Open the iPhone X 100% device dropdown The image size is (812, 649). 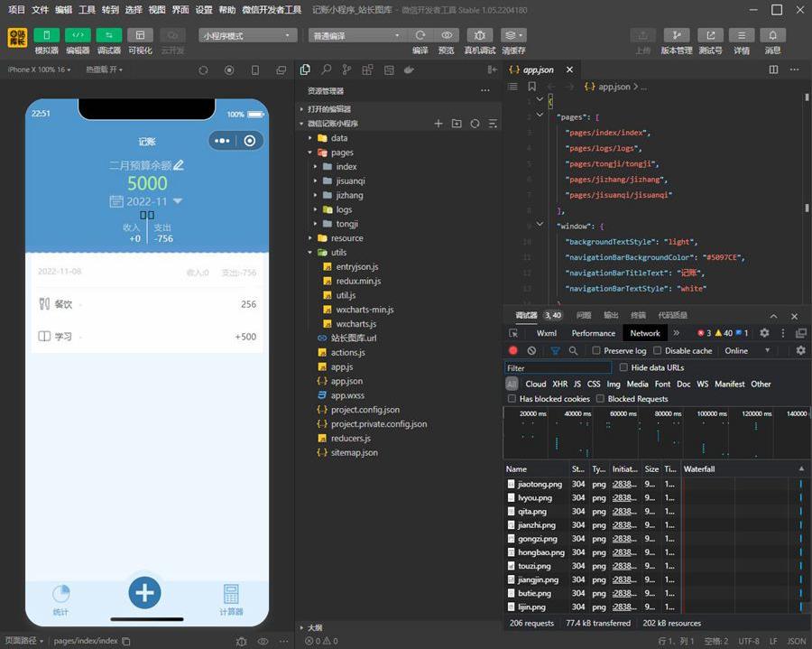[x=40, y=70]
